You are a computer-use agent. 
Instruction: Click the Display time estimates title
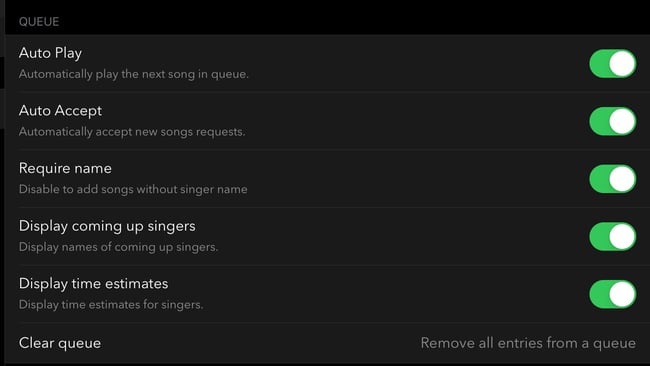tap(93, 284)
